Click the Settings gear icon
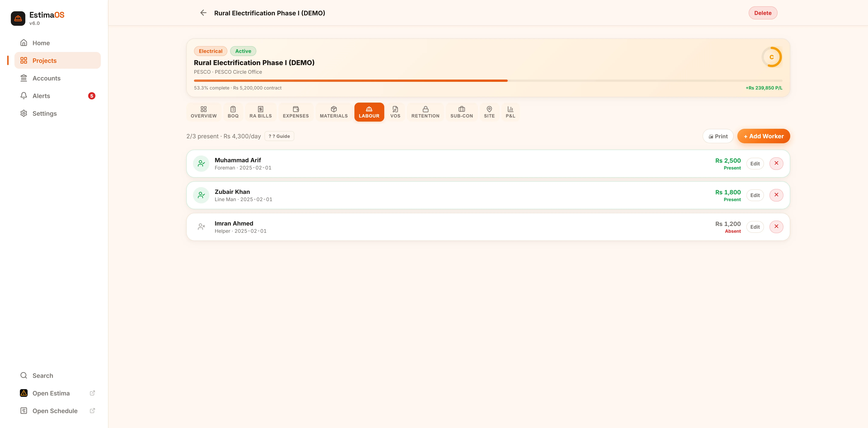 click(24, 113)
